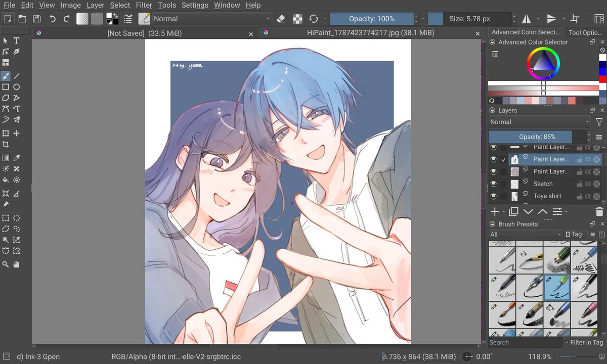607x364 pixels.
Task: Switch to the Not Saved document tab
Action: [x=145, y=33]
